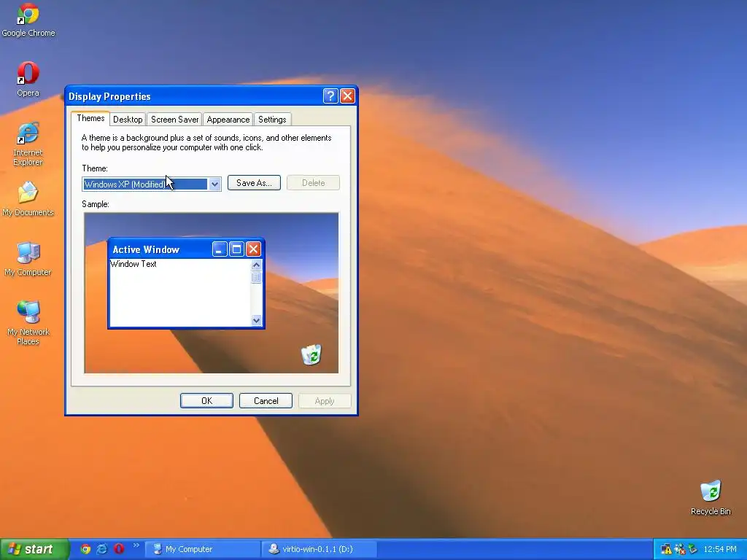Image resolution: width=747 pixels, height=560 pixels.
Task: Select Recycle Bin on desktop
Action: (x=711, y=497)
